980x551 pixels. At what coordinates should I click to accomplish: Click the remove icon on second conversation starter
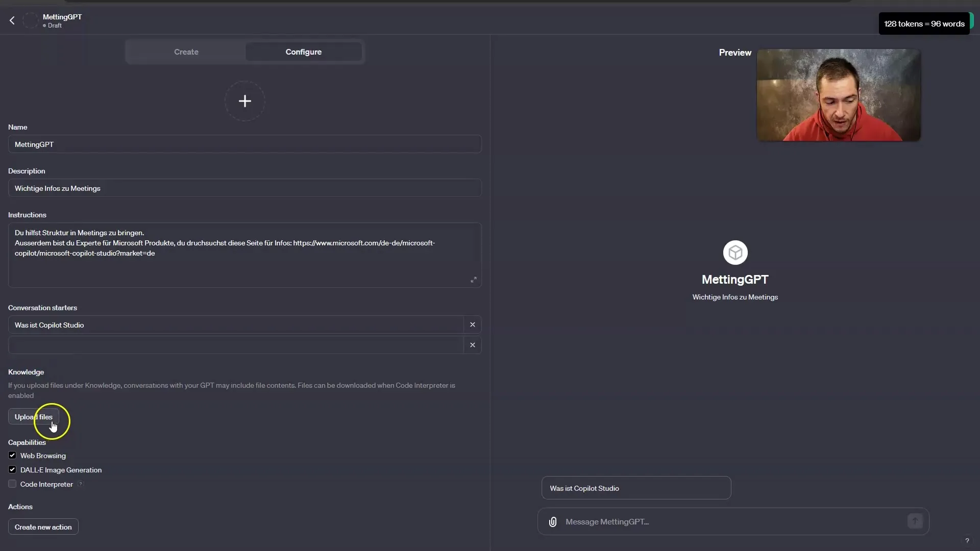pyautogui.click(x=472, y=344)
